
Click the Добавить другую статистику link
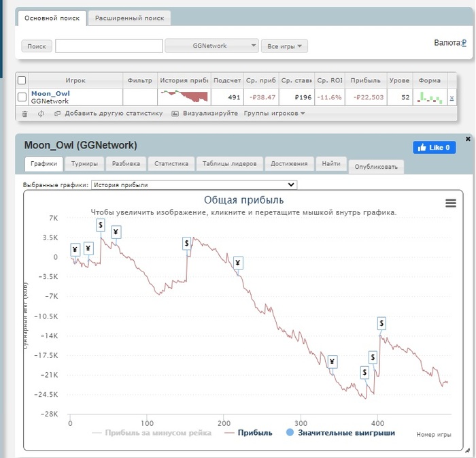114,114
